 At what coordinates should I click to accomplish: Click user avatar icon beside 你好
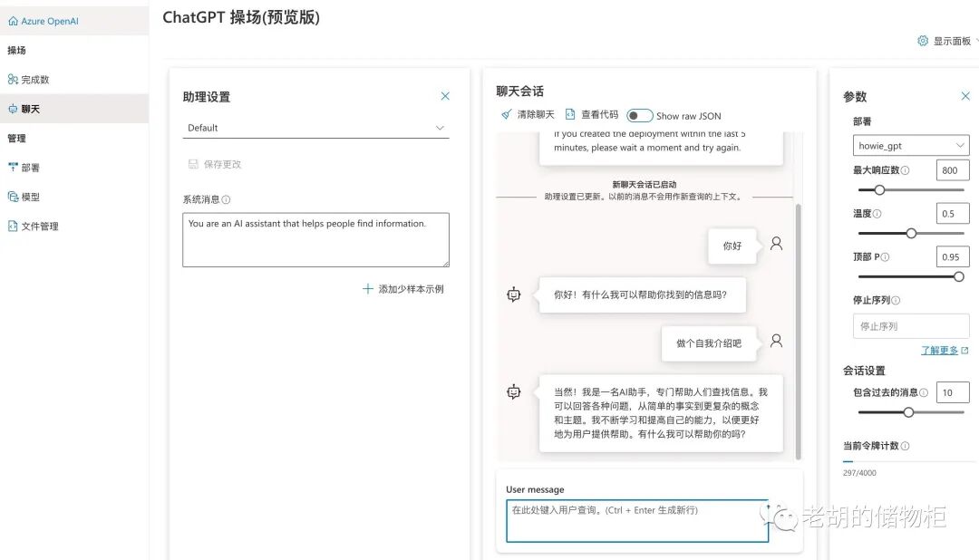pos(776,244)
